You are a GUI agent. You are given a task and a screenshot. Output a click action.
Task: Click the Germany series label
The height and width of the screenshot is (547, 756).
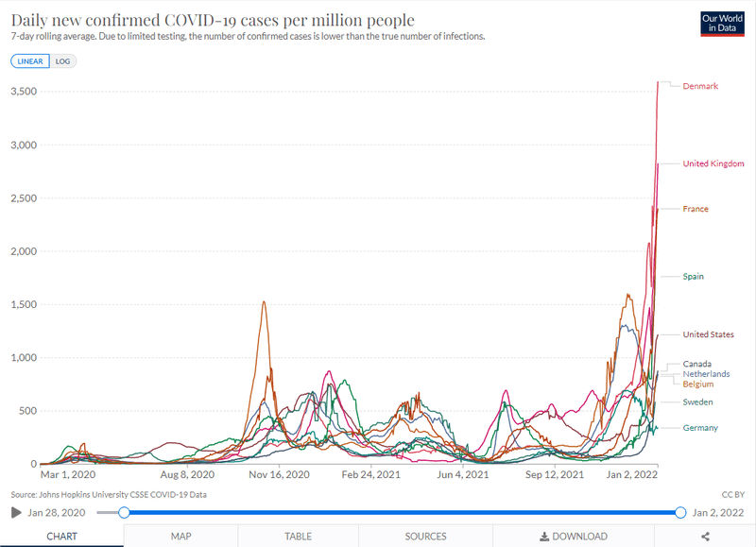[700, 428]
